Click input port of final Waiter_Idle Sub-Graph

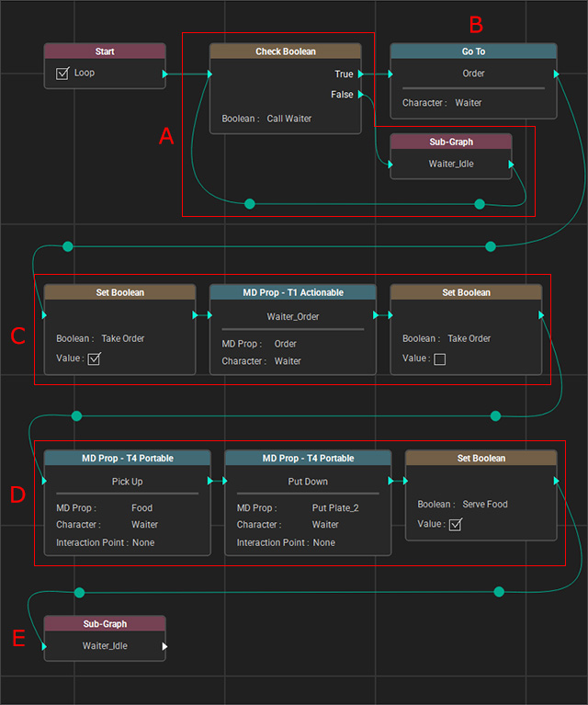(44, 646)
